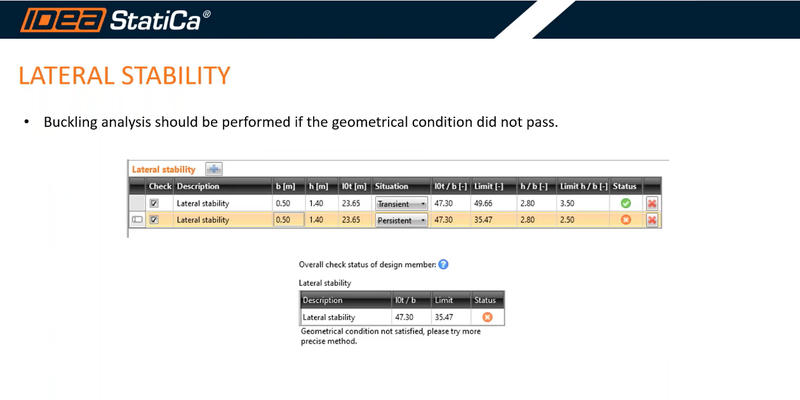Click the b value field in Persistent row
The height and width of the screenshot is (400, 800).
[289, 220]
